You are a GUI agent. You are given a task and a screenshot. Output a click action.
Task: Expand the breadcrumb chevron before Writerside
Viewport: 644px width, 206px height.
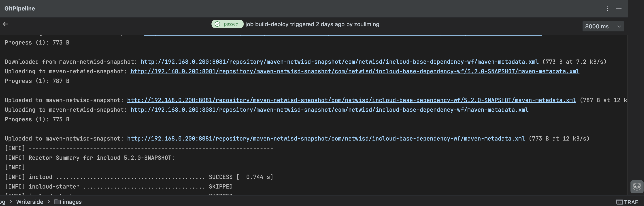11,202
